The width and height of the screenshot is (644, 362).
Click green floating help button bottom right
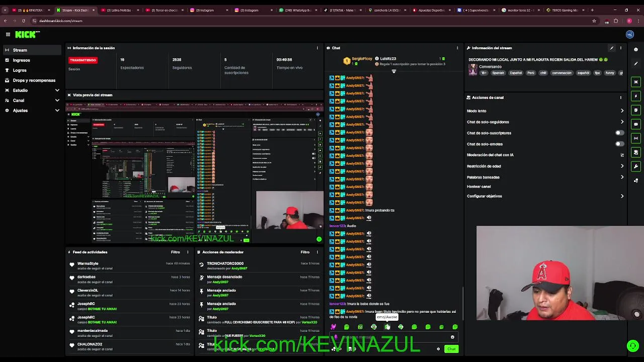pyautogui.click(x=633, y=346)
